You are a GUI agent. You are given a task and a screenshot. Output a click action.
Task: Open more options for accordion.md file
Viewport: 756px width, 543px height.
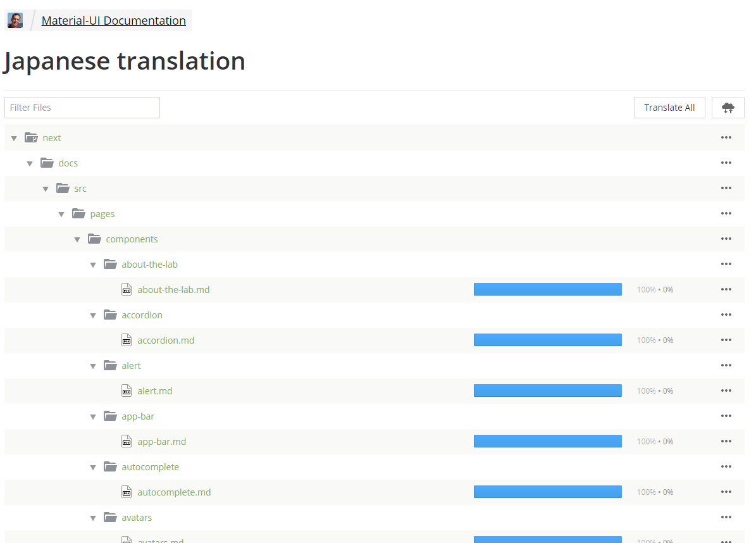(726, 340)
